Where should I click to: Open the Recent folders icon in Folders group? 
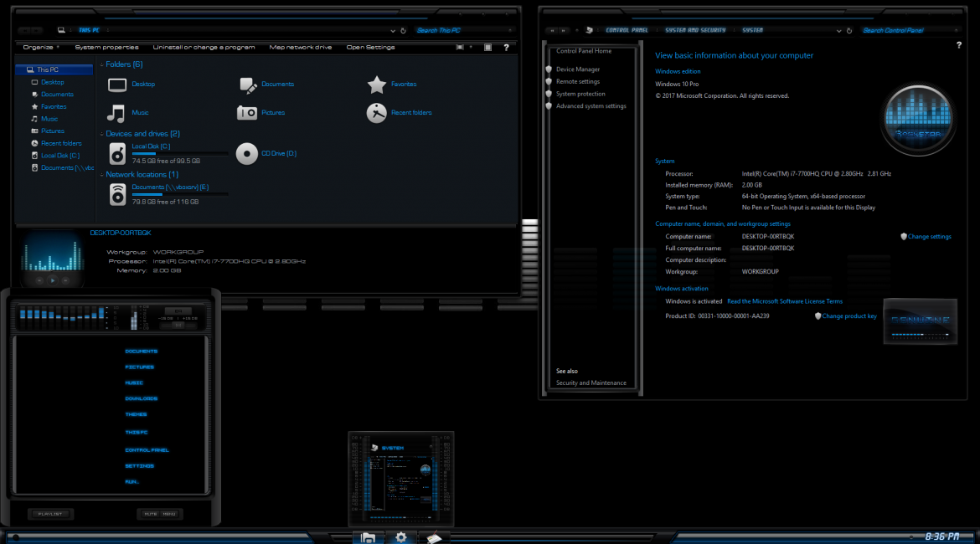377,113
